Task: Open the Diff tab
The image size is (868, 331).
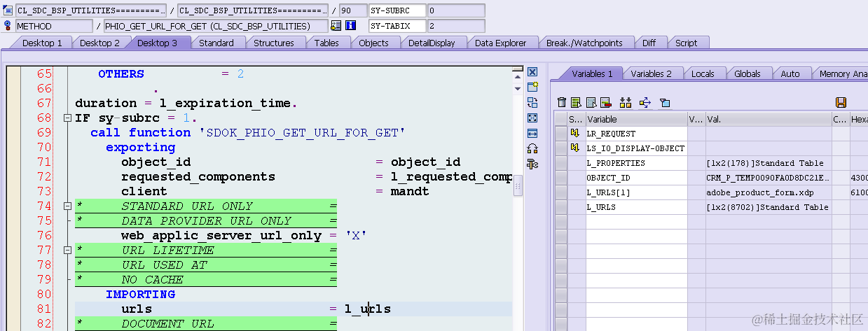Action: tap(649, 43)
